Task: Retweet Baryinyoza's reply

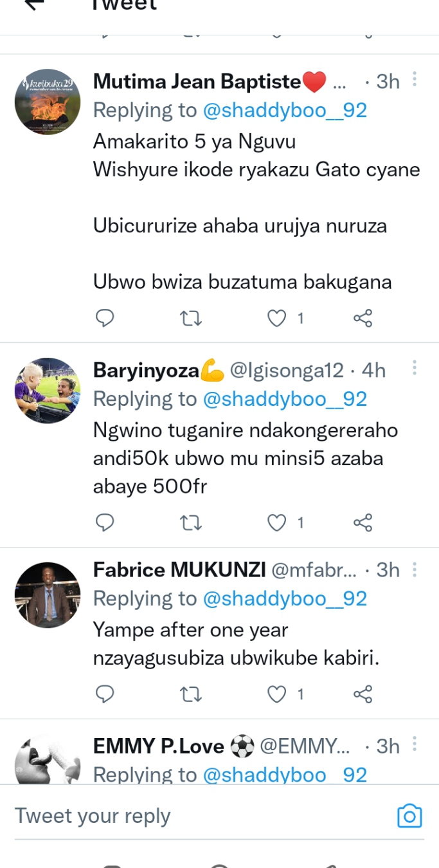Action: pos(191,523)
